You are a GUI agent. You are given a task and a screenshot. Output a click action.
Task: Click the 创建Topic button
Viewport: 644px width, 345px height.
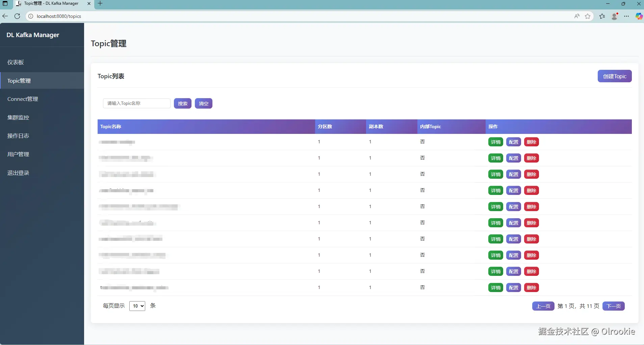point(615,76)
